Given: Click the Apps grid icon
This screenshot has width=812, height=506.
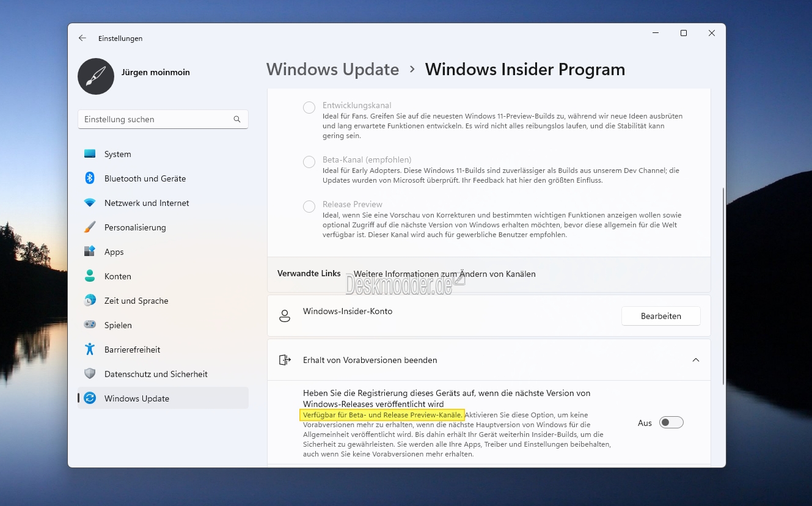Looking at the screenshot, I should 90,252.
